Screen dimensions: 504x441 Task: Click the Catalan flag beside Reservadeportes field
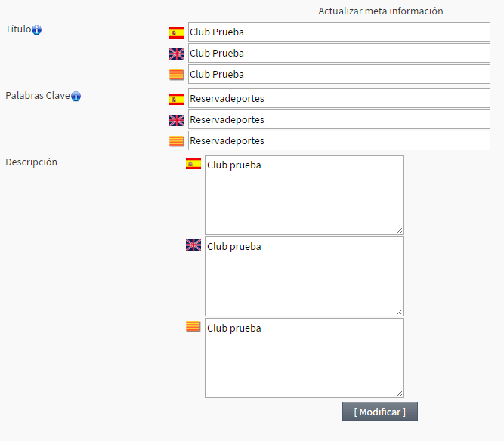point(177,141)
